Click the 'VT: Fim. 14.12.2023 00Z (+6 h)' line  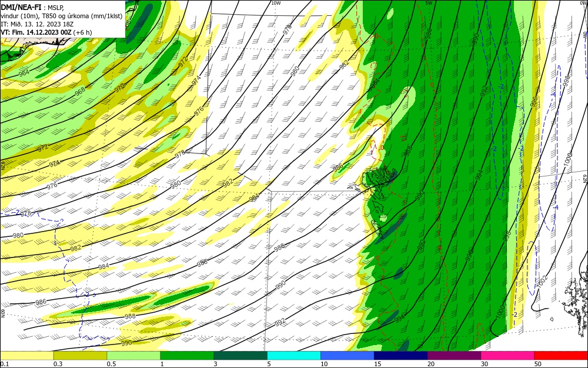click(x=46, y=32)
